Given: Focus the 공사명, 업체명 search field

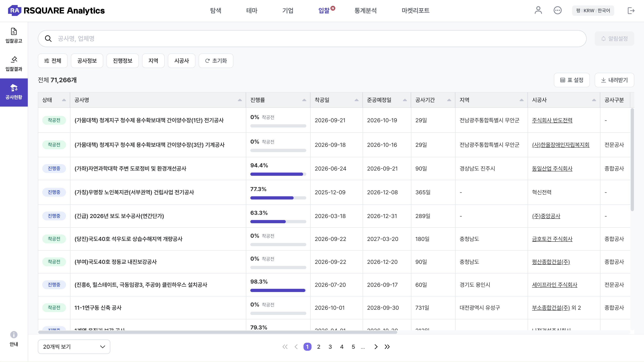Looking at the screenshot, I should pos(312,39).
